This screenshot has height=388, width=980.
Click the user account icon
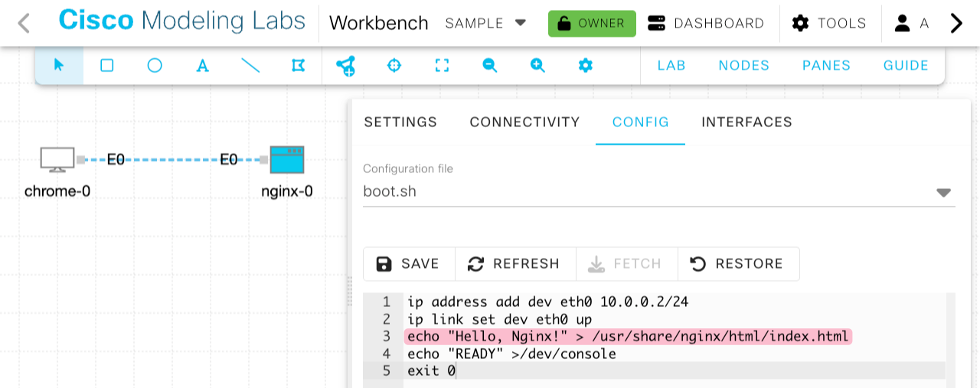(902, 23)
